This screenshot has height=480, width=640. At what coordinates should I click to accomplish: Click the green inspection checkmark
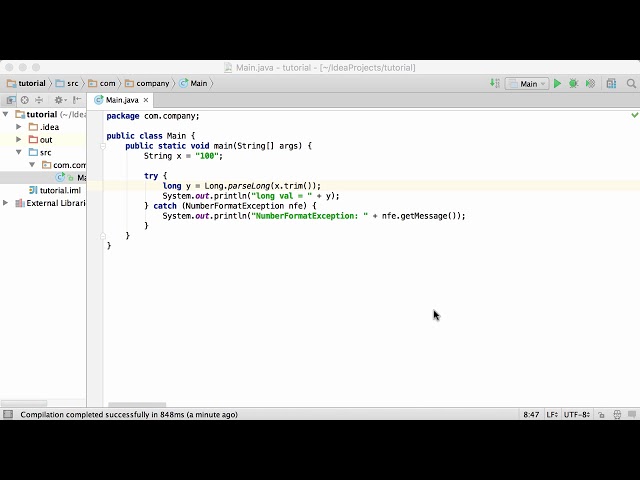(x=635, y=116)
